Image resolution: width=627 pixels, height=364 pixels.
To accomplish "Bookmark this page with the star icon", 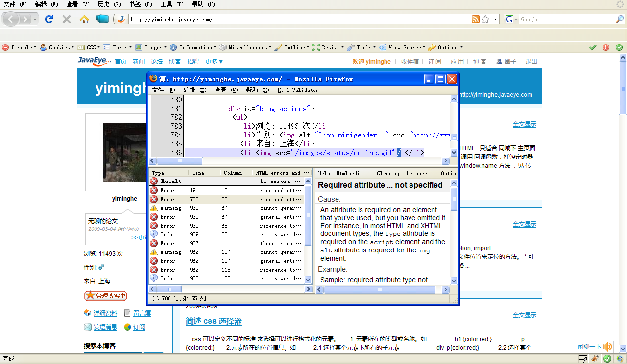I will tap(485, 19).
